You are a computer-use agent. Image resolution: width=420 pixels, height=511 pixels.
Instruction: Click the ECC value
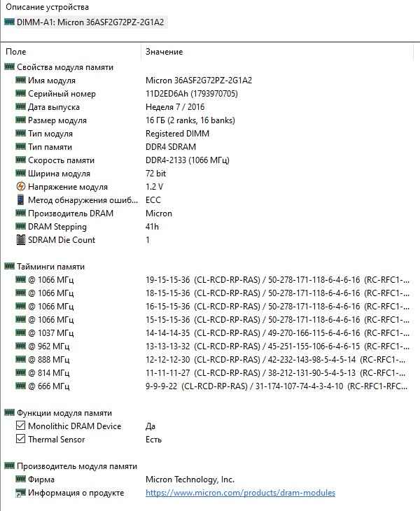pyautogui.click(x=153, y=200)
